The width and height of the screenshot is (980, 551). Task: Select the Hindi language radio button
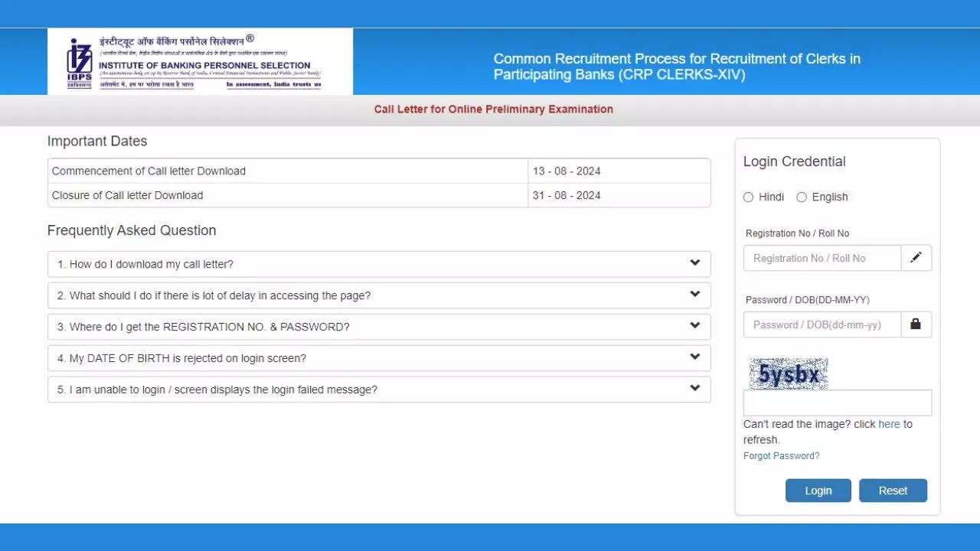point(749,197)
